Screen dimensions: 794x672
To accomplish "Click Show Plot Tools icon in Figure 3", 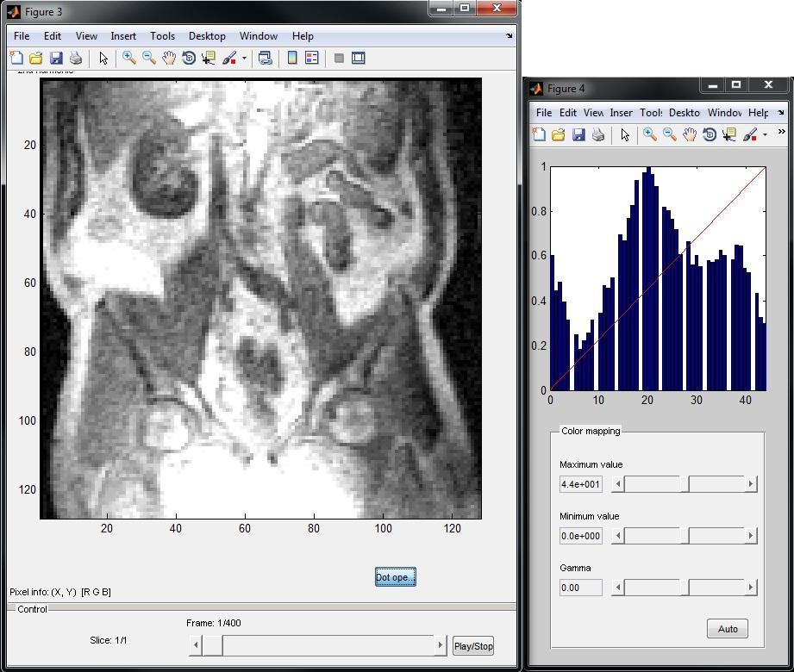I will click(359, 58).
